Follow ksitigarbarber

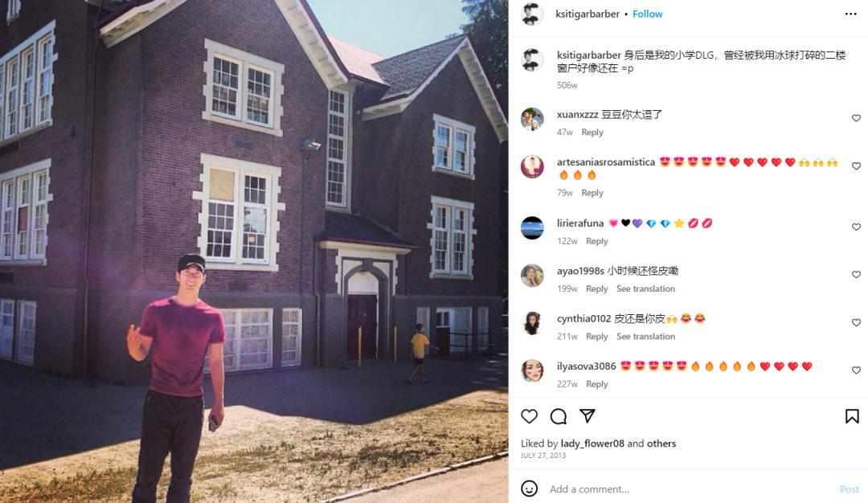647,14
